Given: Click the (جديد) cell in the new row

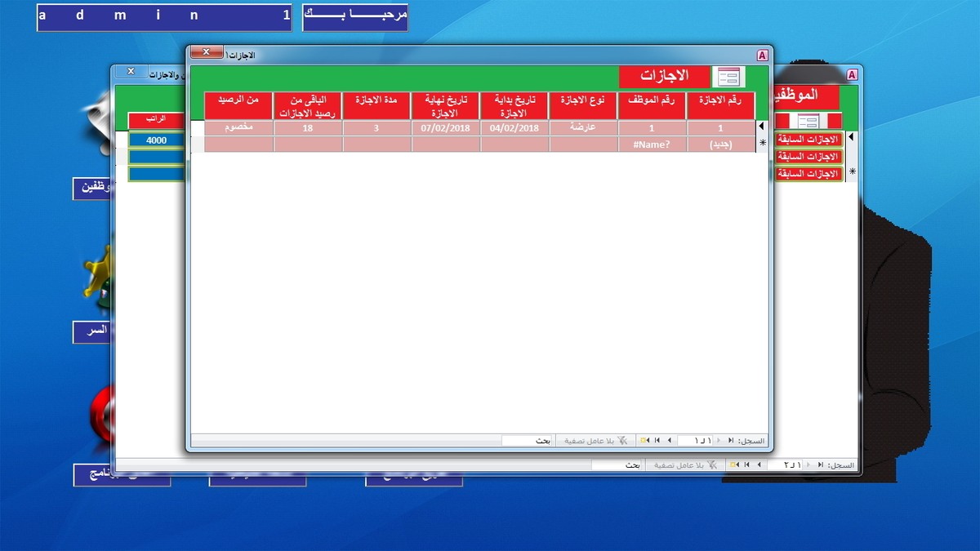Looking at the screenshot, I should [x=720, y=144].
